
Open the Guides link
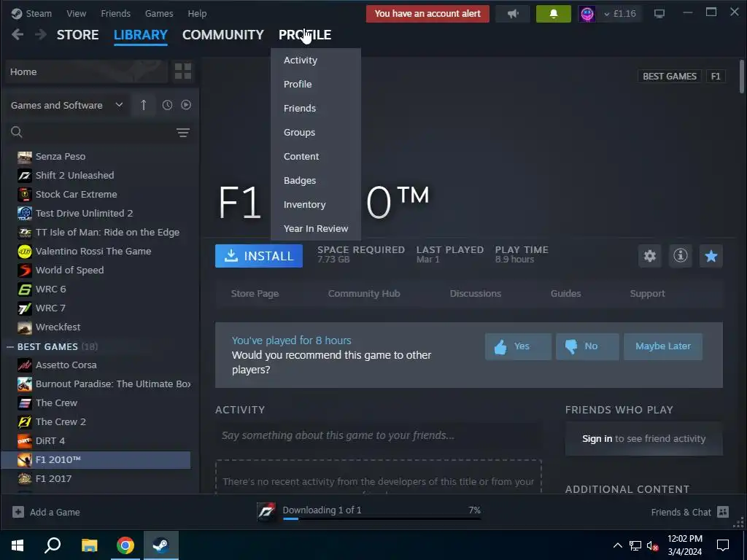pyautogui.click(x=565, y=293)
